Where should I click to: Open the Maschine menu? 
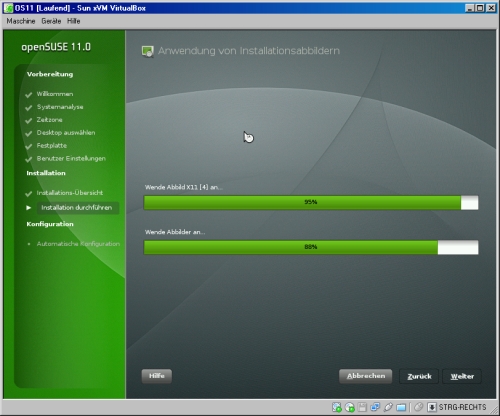(21, 21)
